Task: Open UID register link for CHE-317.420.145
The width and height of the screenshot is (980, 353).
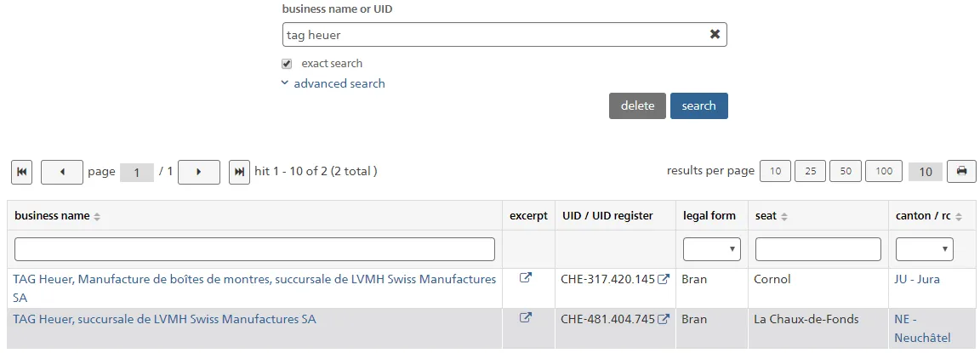Action: pos(664,279)
